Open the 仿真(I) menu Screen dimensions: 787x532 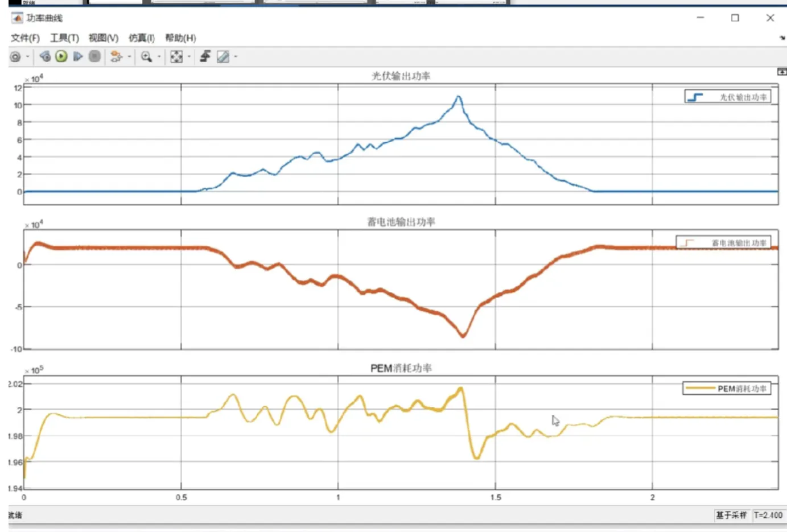[x=142, y=38]
